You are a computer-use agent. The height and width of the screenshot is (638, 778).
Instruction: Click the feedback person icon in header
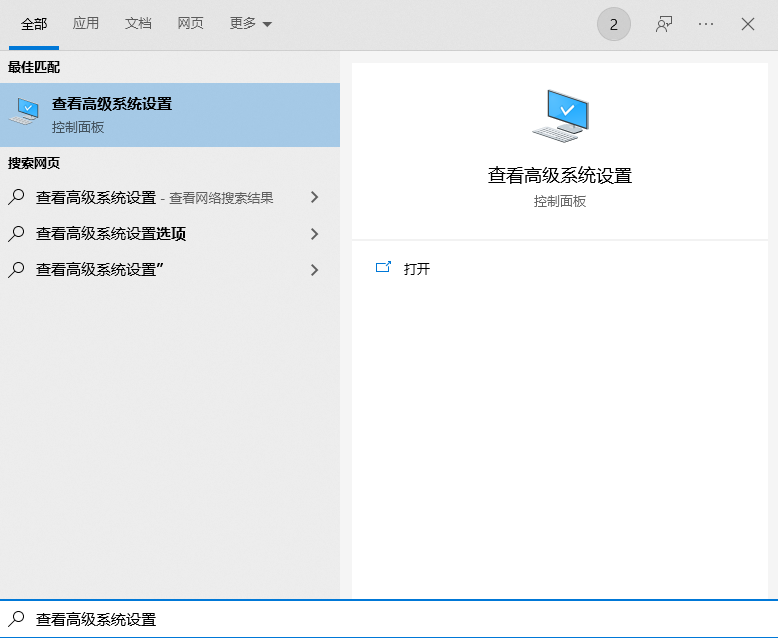coord(663,24)
